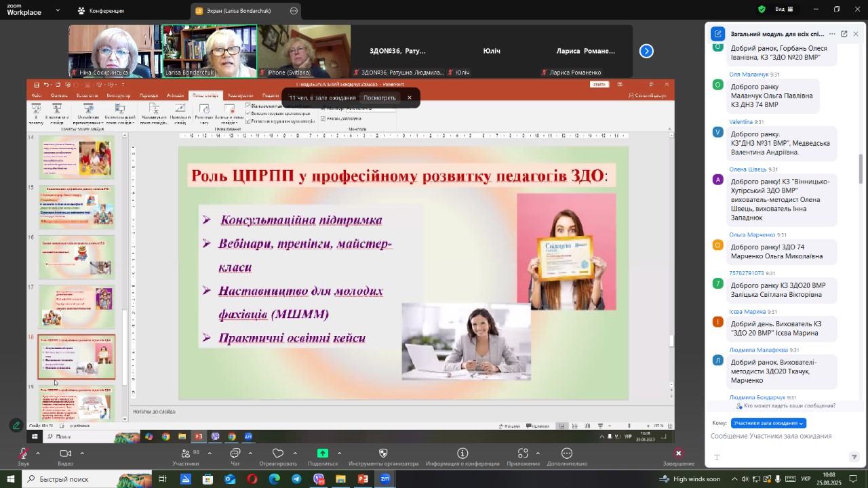This screenshot has width=868, height=488.
Task: Open text formatting icon in chat
Action: pos(717,457)
